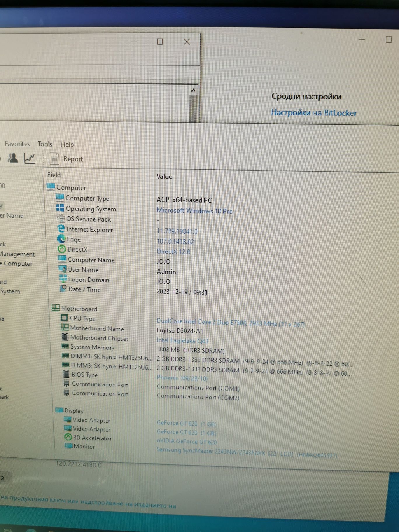Image resolution: width=399 pixels, height=532 pixels.
Task: Click the user profile icon in the toolbar
Action: (x=13, y=158)
